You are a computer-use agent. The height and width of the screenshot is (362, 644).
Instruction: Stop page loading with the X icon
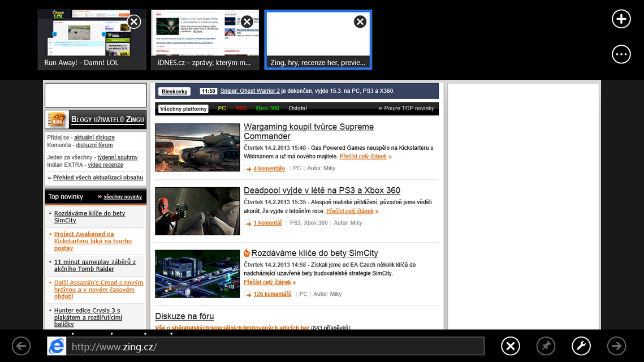510,346
